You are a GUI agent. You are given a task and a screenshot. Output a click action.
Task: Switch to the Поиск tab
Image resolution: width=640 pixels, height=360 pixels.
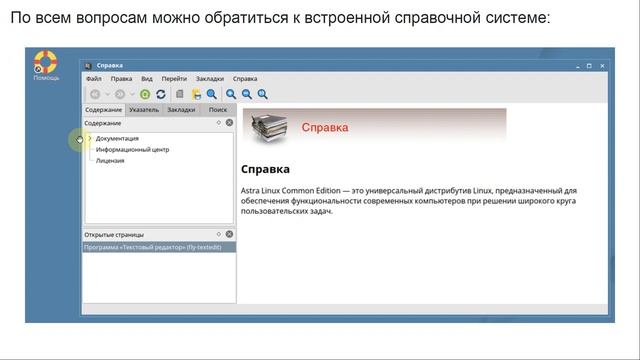(x=218, y=109)
